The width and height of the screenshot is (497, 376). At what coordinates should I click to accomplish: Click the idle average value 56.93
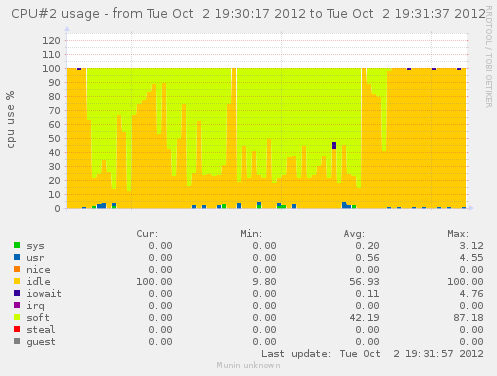coord(364,282)
